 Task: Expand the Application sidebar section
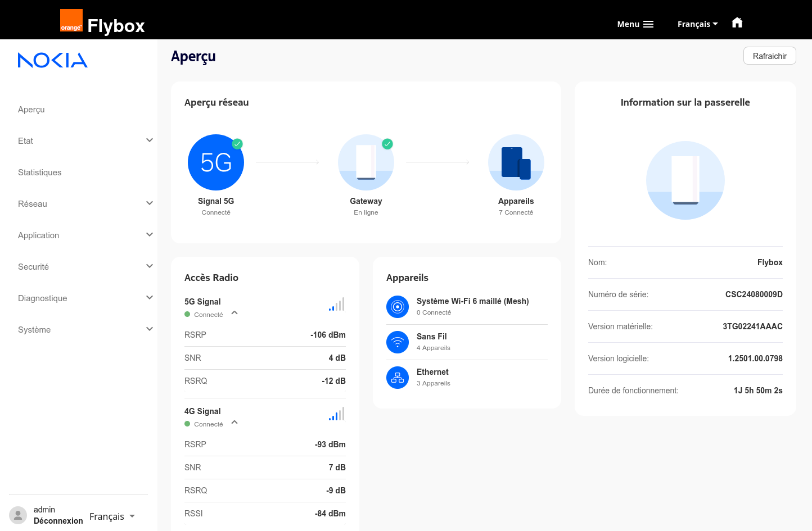(x=150, y=235)
